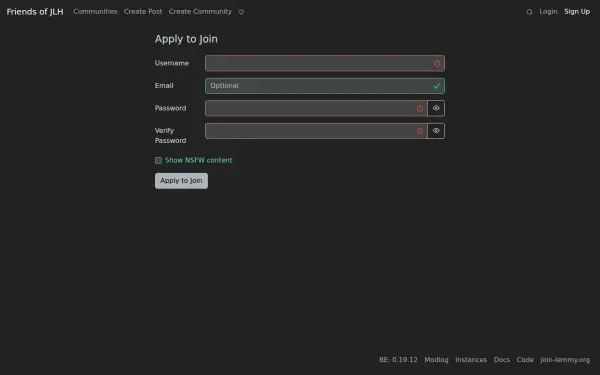Click the Verify Password warning icon

420,131
